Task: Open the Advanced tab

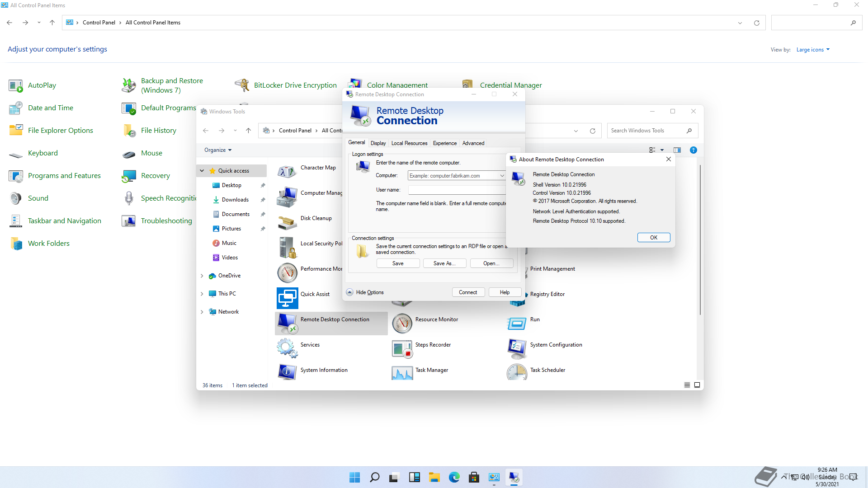Action: click(x=473, y=143)
